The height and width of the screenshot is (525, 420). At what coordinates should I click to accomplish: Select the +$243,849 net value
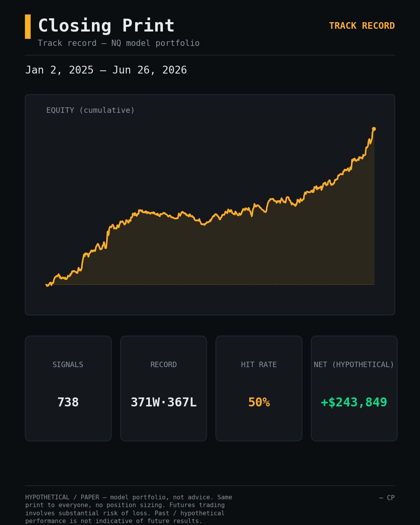[x=354, y=402]
